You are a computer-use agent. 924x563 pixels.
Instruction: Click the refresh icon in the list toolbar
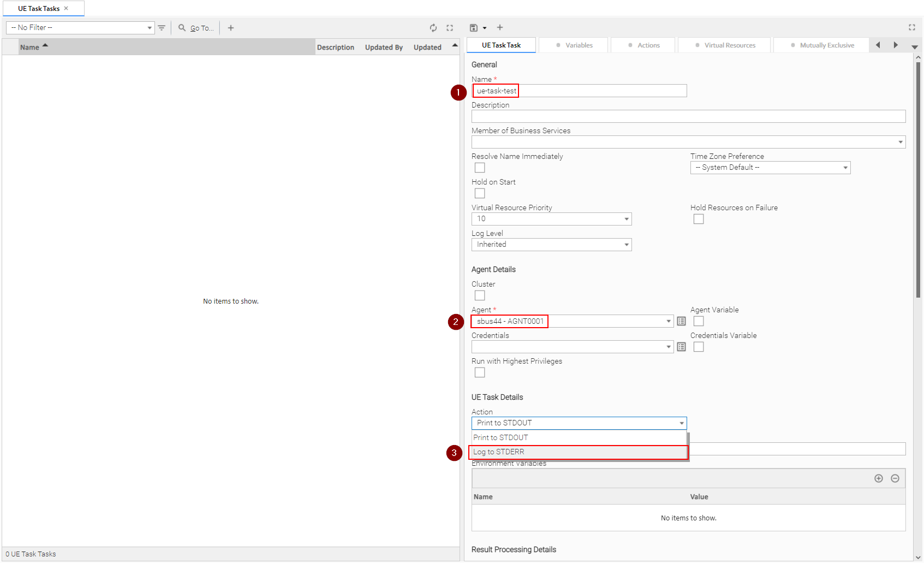tap(433, 28)
